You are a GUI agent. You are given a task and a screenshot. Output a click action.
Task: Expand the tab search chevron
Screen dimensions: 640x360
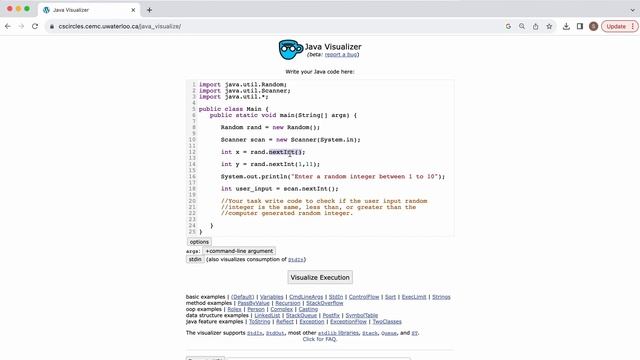tap(632, 10)
